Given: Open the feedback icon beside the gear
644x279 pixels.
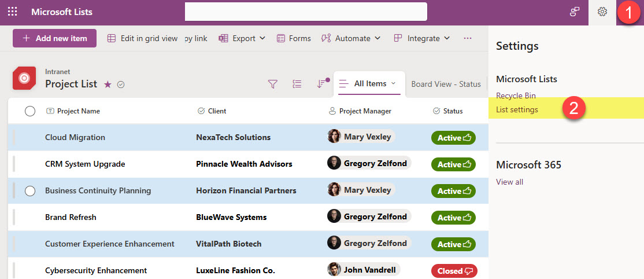Looking at the screenshot, I should click(574, 12).
